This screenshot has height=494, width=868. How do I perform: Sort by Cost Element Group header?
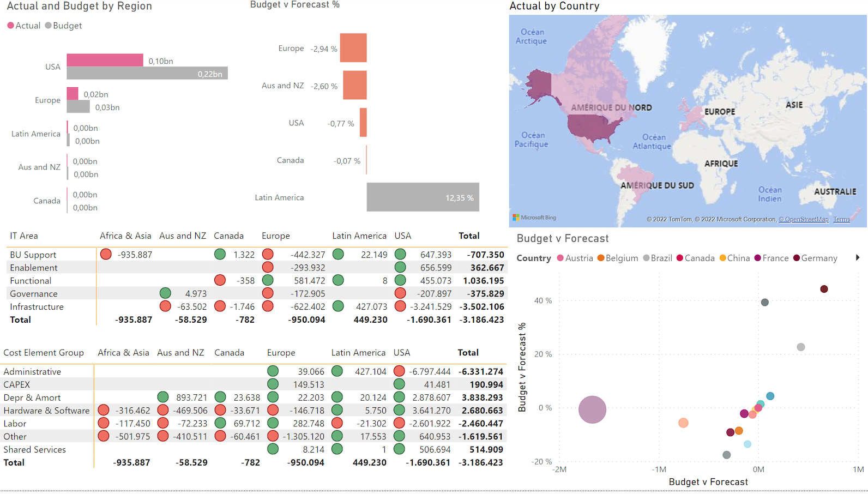[x=44, y=353]
